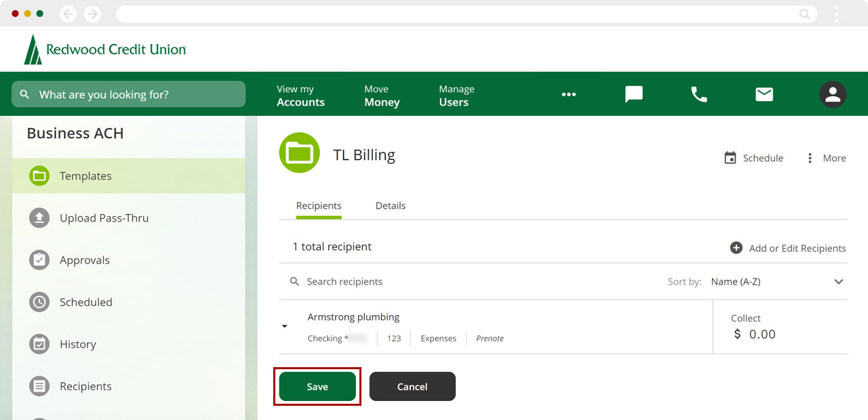Open Recipients in the sidebar
Image resolution: width=868 pixels, height=420 pixels.
tap(129, 386)
